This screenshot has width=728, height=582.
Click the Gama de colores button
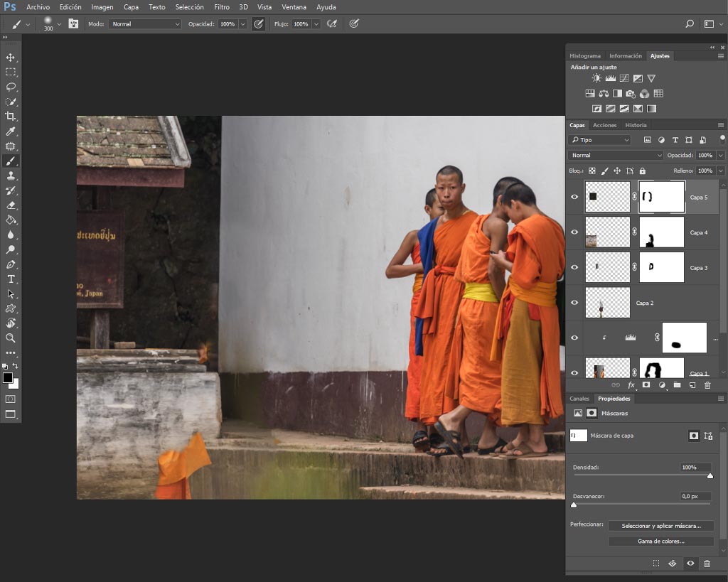pyautogui.click(x=661, y=541)
